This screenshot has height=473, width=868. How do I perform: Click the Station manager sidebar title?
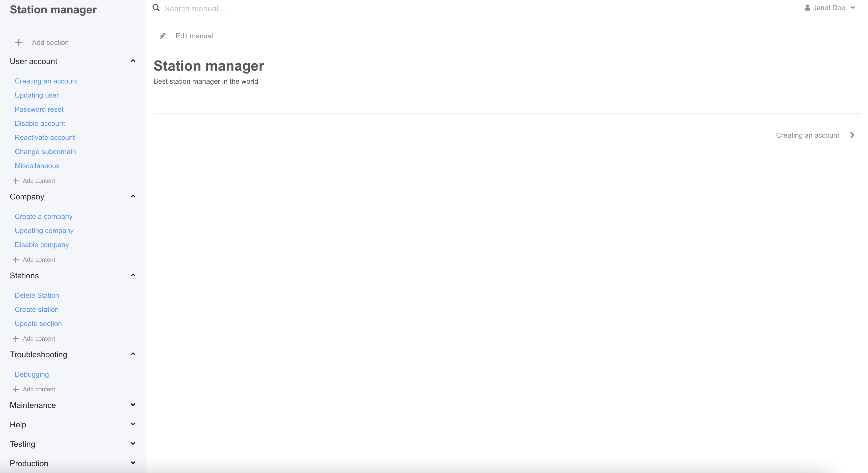tap(53, 10)
